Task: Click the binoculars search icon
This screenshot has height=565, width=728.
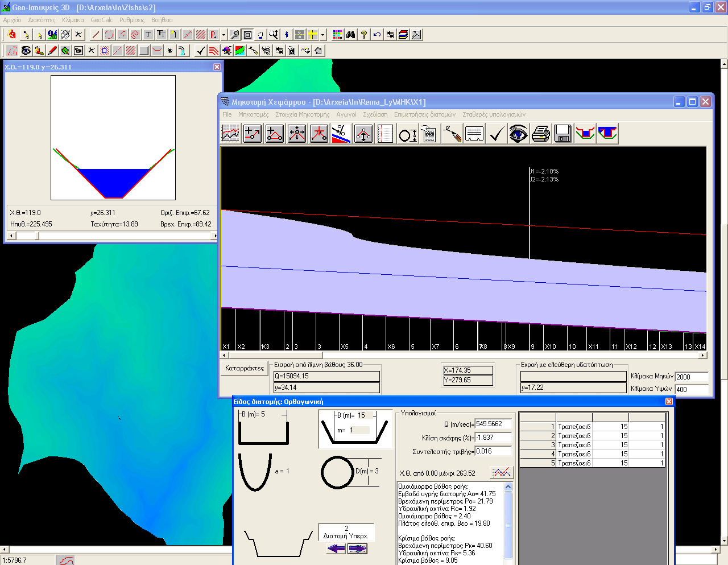Action: click(351, 35)
